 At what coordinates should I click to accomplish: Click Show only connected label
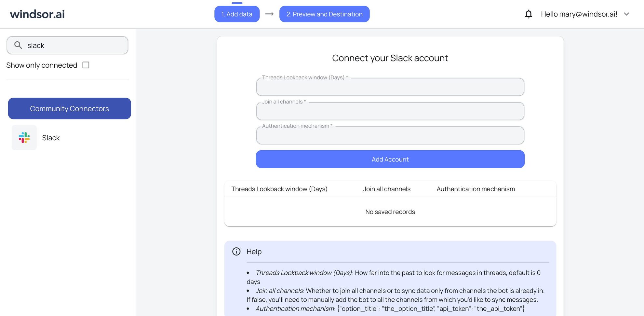coord(42,65)
